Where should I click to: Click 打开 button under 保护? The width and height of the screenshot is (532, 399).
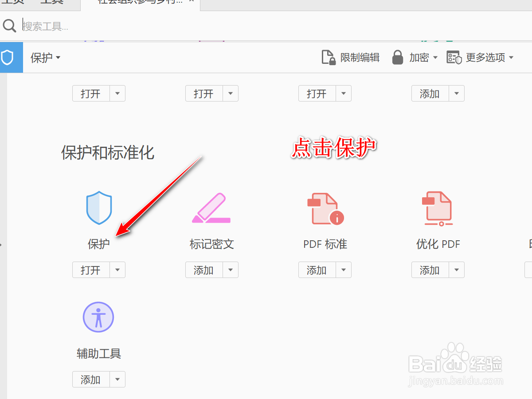coord(91,270)
